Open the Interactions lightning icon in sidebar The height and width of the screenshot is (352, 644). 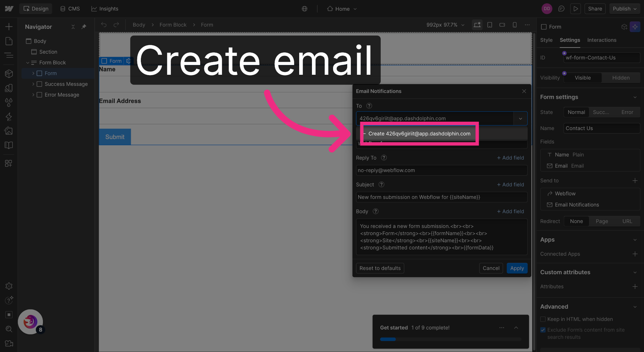(9, 117)
